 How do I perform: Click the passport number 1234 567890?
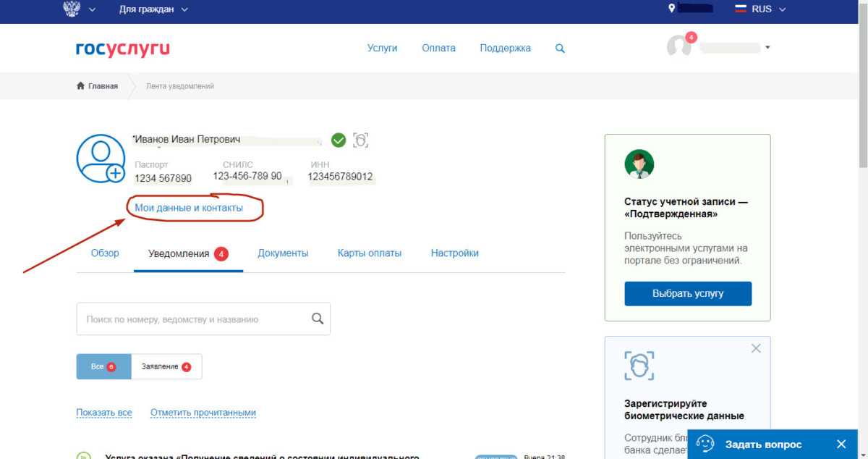[163, 178]
